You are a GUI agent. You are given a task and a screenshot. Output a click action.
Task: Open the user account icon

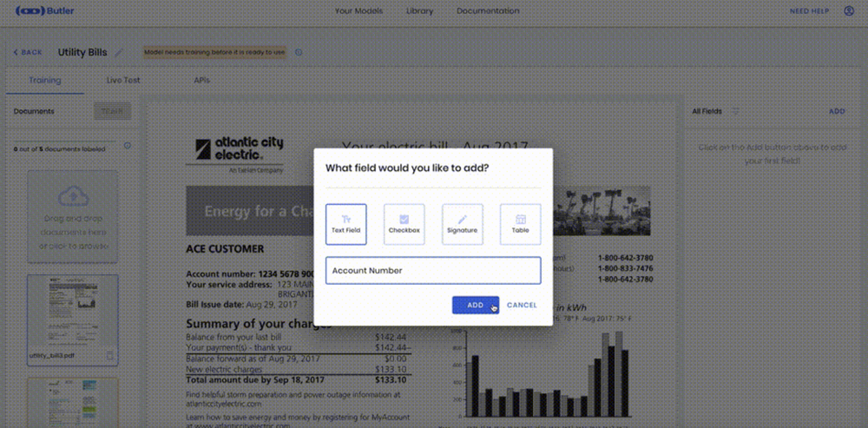point(849,10)
